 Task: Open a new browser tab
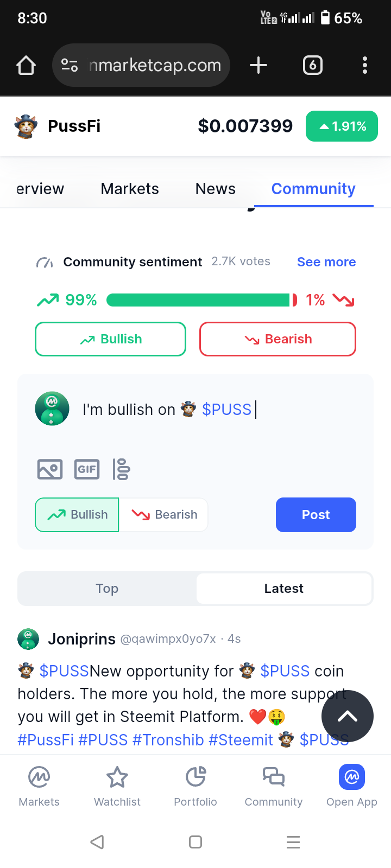(x=258, y=65)
